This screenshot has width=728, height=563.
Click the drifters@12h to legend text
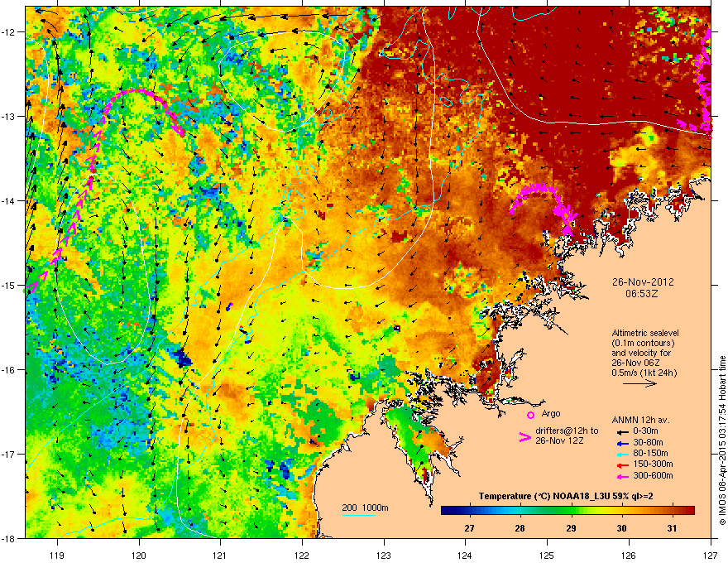click(x=567, y=431)
